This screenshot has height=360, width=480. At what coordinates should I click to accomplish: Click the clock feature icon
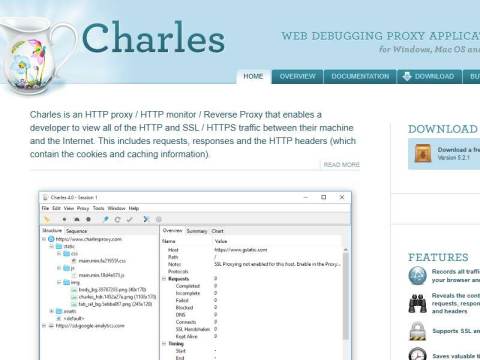418,354
